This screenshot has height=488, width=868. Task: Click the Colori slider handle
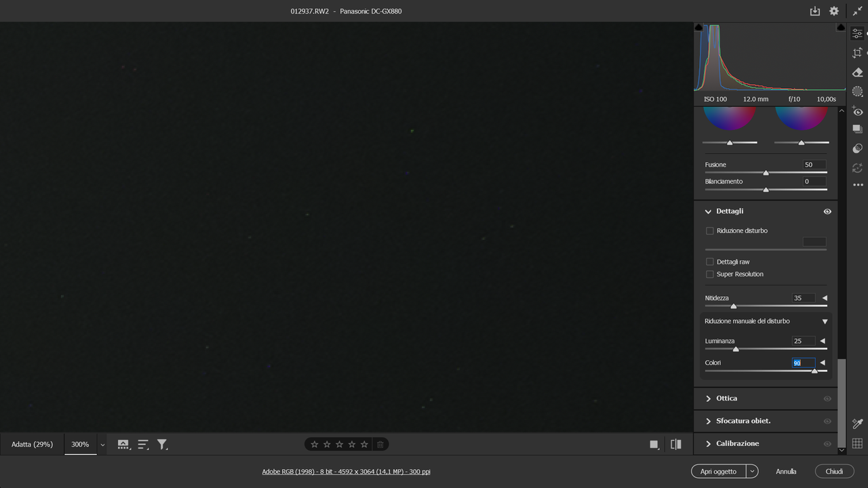[x=814, y=371]
